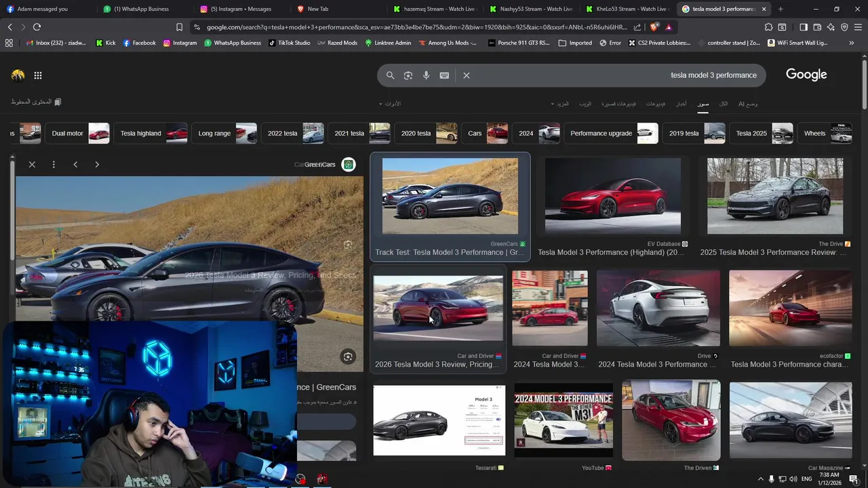Select the Wheels filter chip

tap(825, 134)
